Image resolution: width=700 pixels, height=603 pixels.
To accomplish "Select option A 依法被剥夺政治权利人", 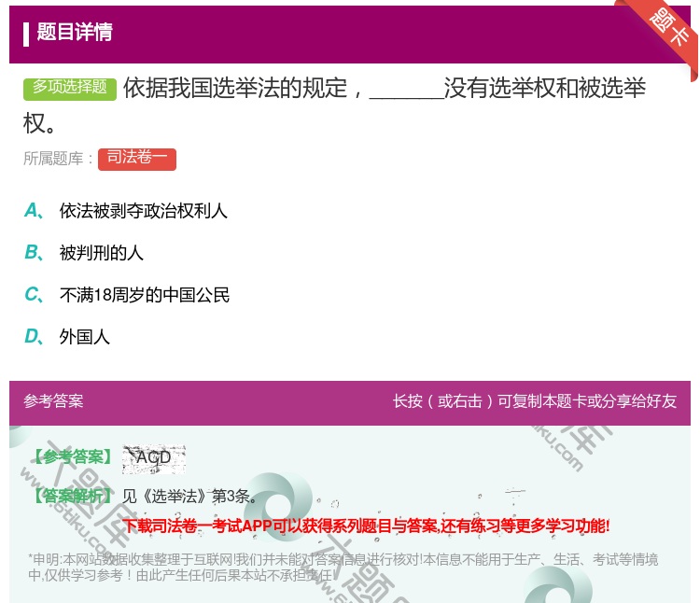I will [126, 211].
